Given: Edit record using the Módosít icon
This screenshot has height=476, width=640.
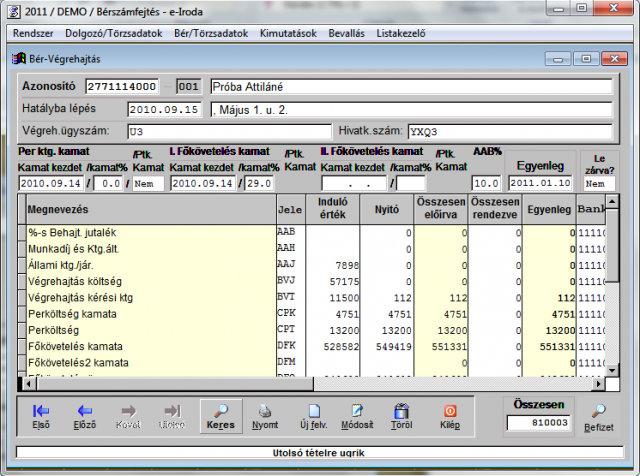Looking at the screenshot, I should click(356, 415).
